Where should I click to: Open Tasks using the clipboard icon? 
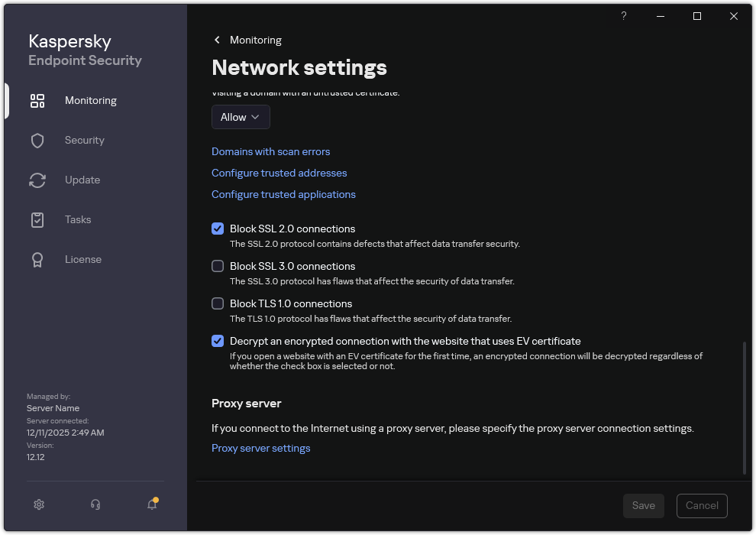[37, 219]
